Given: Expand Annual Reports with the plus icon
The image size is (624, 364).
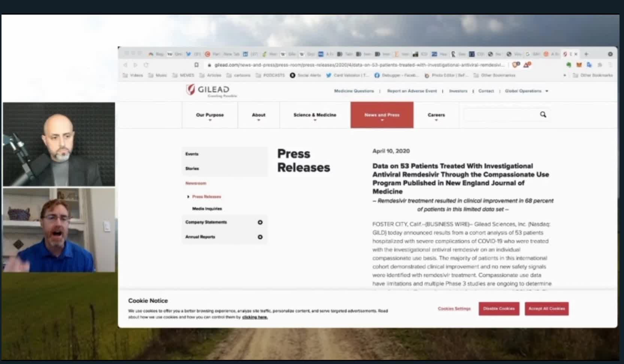Looking at the screenshot, I should 260,237.
